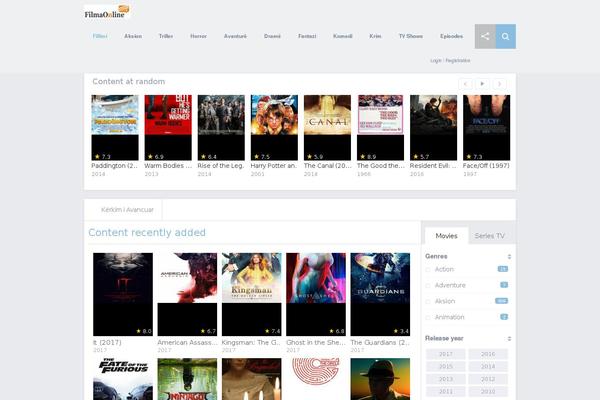Open the Krim menu item
The image size is (600, 400).
[375, 36]
